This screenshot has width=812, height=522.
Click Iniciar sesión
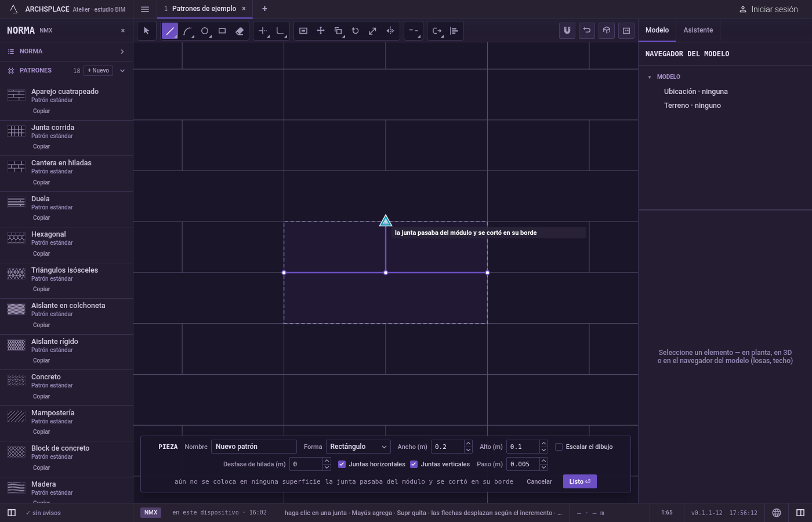pos(768,9)
